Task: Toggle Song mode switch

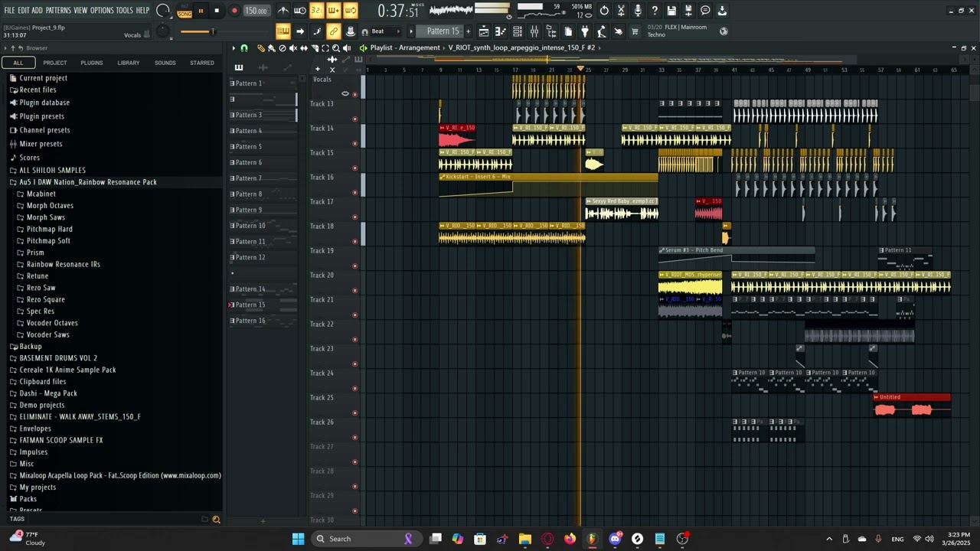Action: click(185, 11)
